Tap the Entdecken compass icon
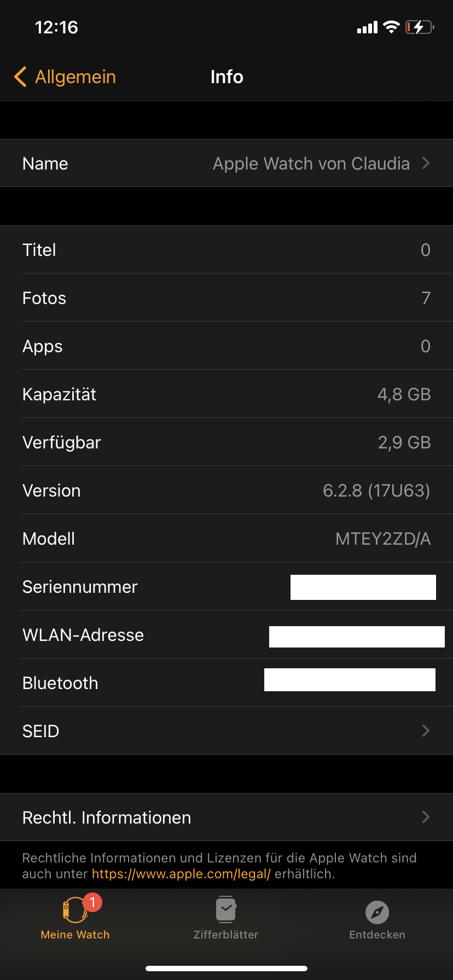453x980 pixels. coord(377,912)
